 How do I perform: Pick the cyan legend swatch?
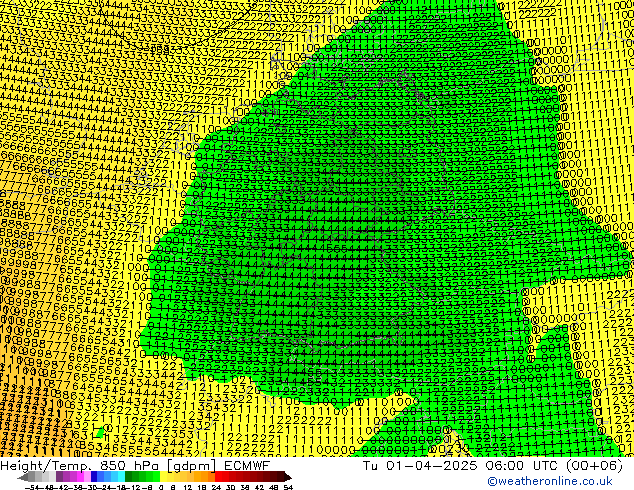coord(122,477)
